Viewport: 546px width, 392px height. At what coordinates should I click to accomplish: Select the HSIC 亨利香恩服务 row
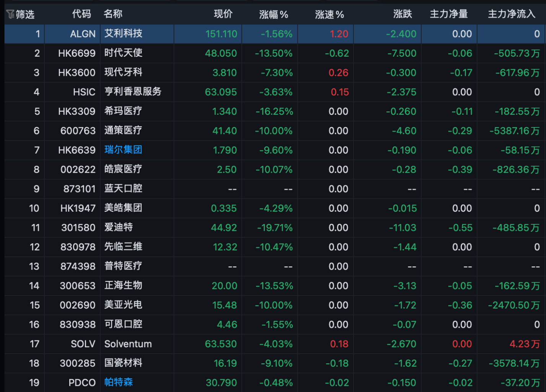275,92
